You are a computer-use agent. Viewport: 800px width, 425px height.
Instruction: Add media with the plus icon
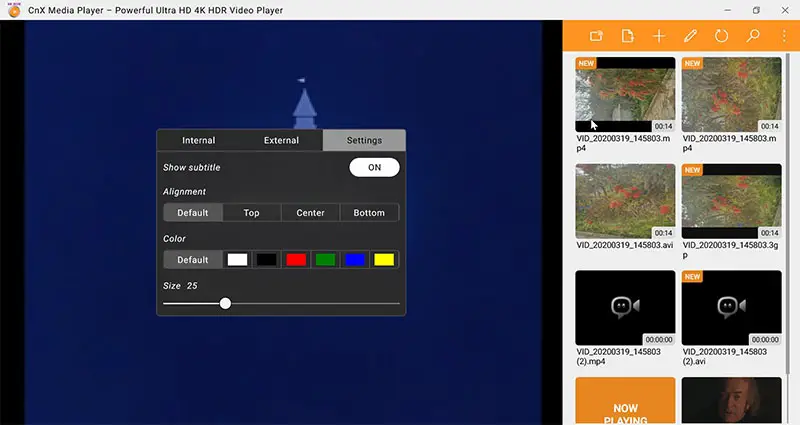click(x=659, y=36)
